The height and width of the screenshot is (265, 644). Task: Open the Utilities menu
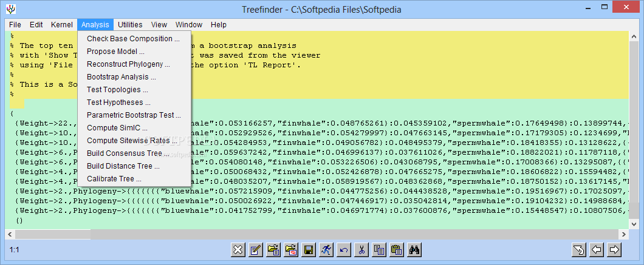point(130,25)
